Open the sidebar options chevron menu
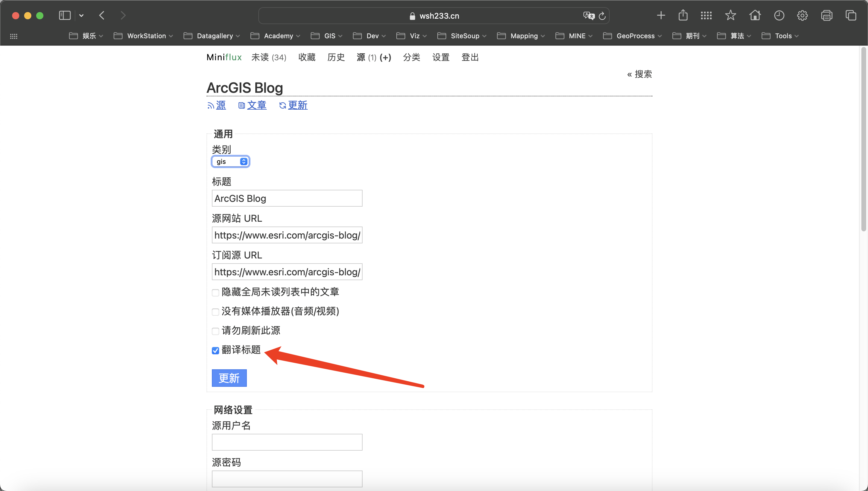The height and width of the screenshot is (491, 868). click(x=81, y=15)
